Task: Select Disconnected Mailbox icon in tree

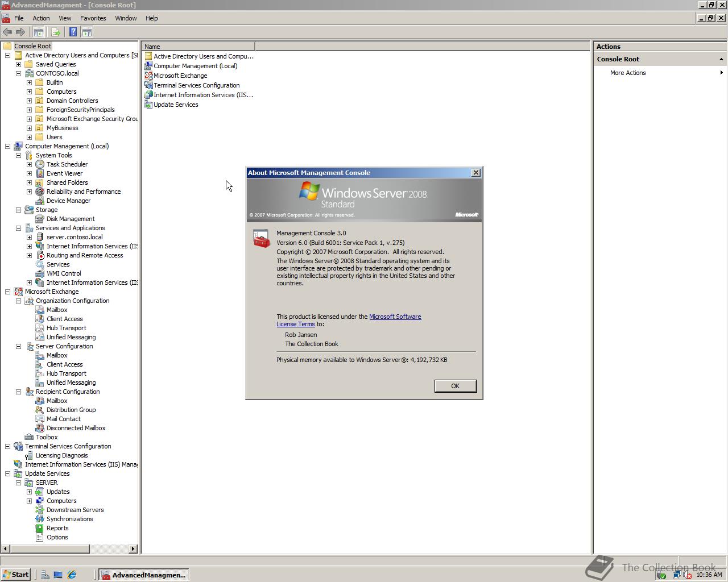Action: (40, 428)
